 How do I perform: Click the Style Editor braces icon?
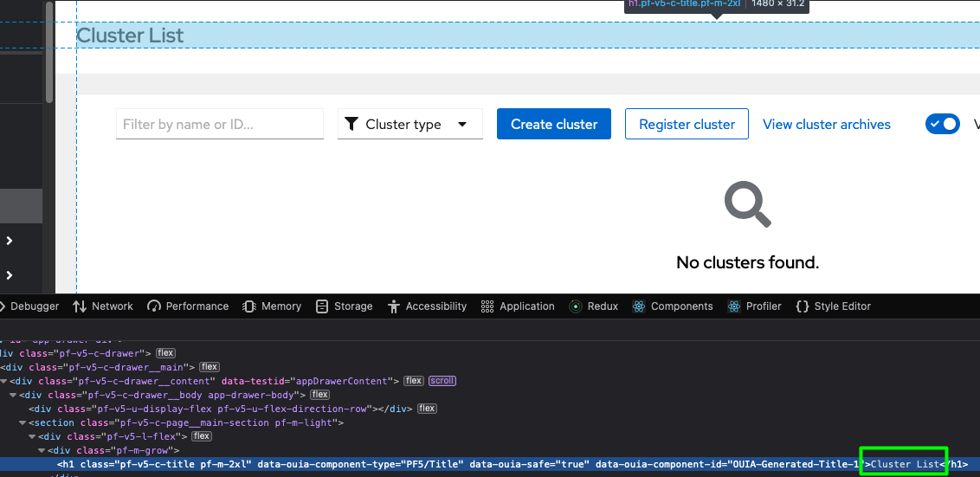coord(803,306)
